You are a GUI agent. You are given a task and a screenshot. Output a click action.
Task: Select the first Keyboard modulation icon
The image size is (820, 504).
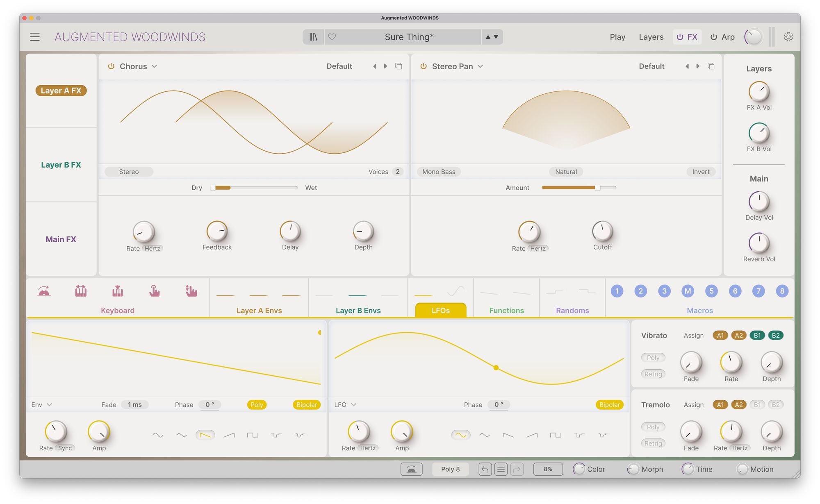44,291
